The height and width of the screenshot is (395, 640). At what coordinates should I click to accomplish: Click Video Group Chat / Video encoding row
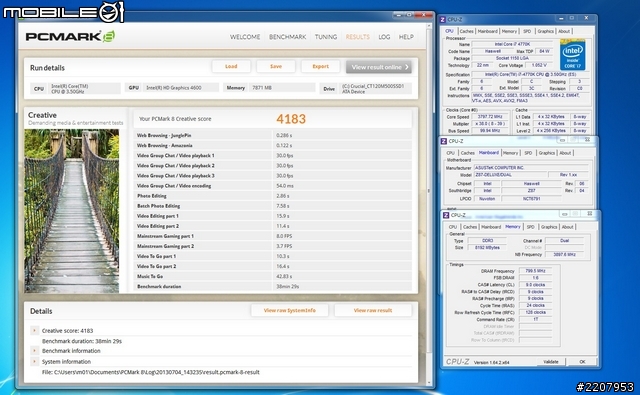273,186
